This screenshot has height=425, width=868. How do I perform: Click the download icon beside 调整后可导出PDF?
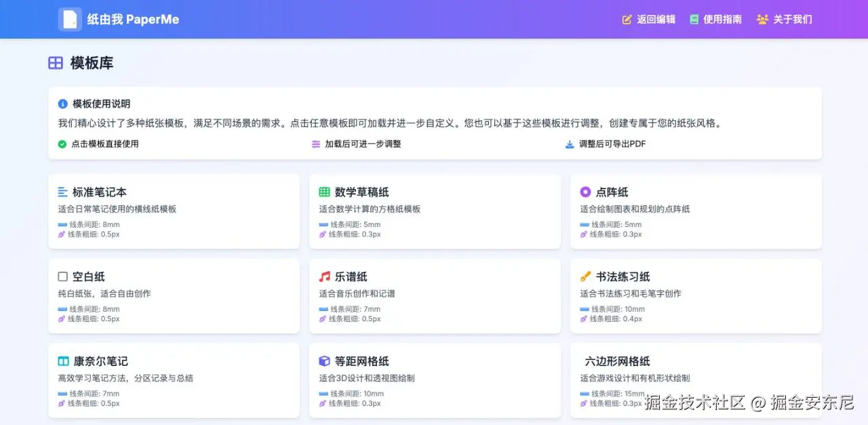tap(570, 144)
